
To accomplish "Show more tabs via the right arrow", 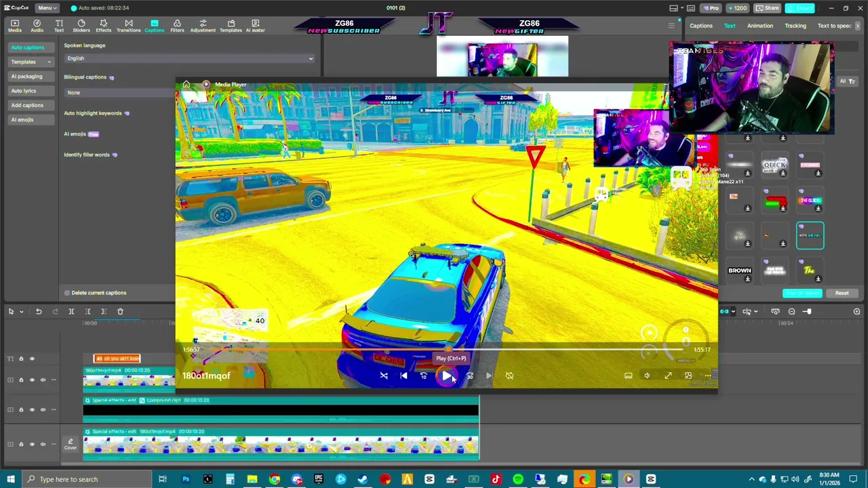I will [x=858, y=26].
